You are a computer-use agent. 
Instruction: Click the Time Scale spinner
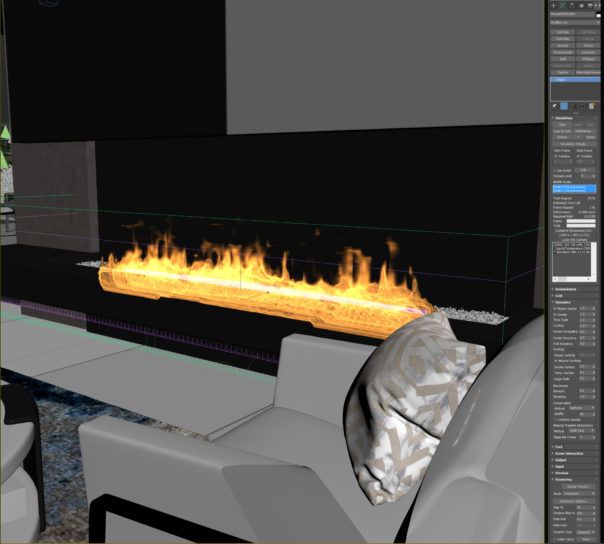pyautogui.click(x=587, y=320)
